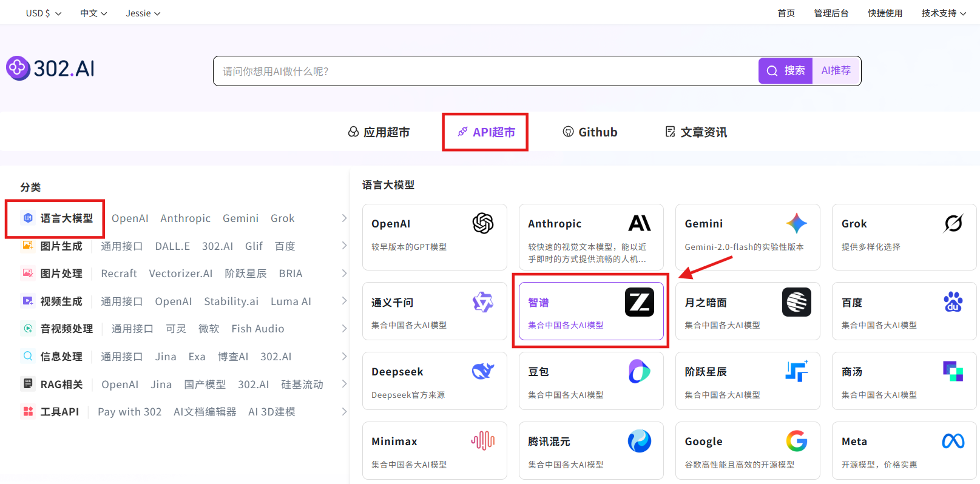980x484 pixels.
Task: Click the Google G logo icon
Action: coord(797,441)
